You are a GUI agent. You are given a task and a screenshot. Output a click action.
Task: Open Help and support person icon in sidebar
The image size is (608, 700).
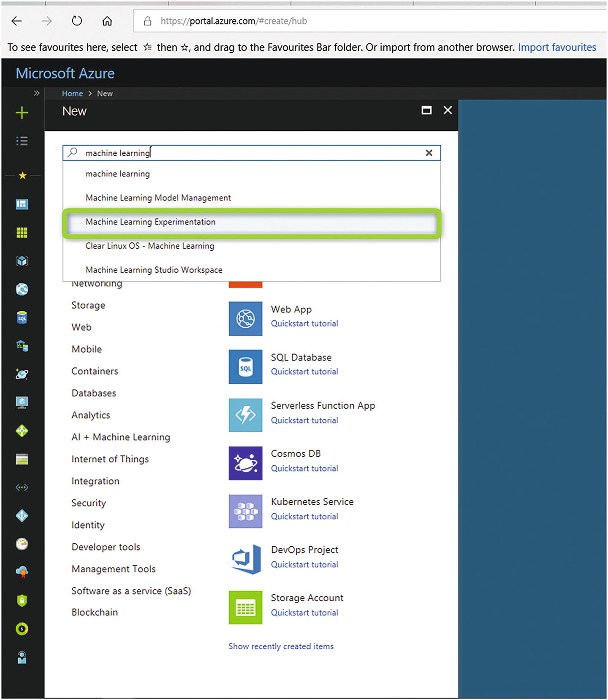pyautogui.click(x=22, y=657)
